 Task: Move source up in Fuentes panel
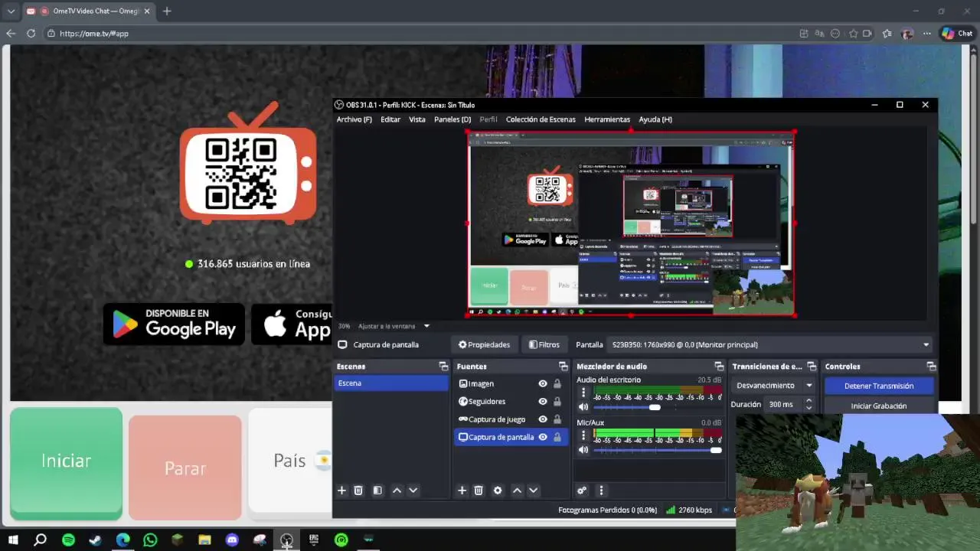click(517, 491)
